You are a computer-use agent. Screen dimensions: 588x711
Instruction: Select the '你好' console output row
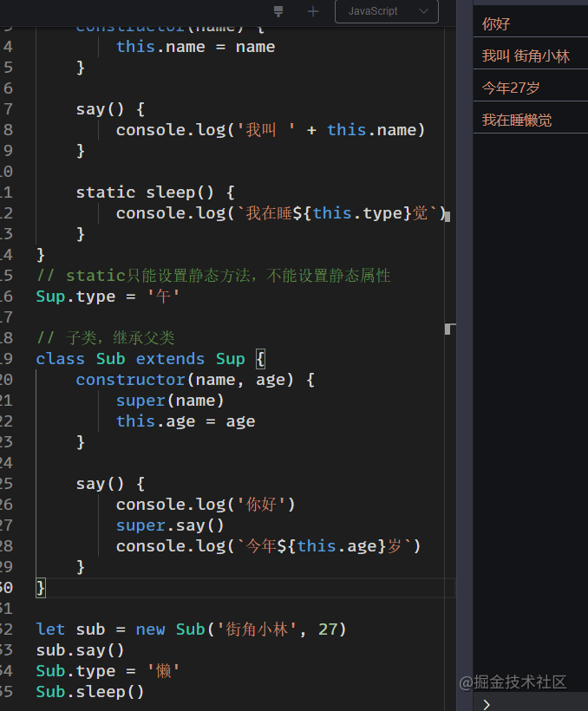pyautogui.click(x=531, y=23)
